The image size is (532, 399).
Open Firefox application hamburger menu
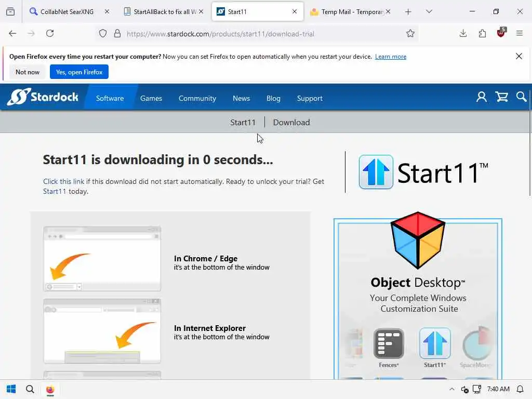tap(520, 33)
